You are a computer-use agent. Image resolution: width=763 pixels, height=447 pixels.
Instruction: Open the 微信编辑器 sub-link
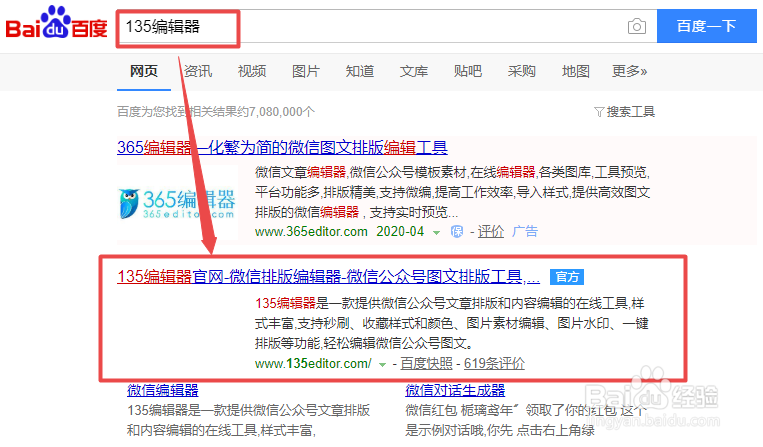point(163,390)
